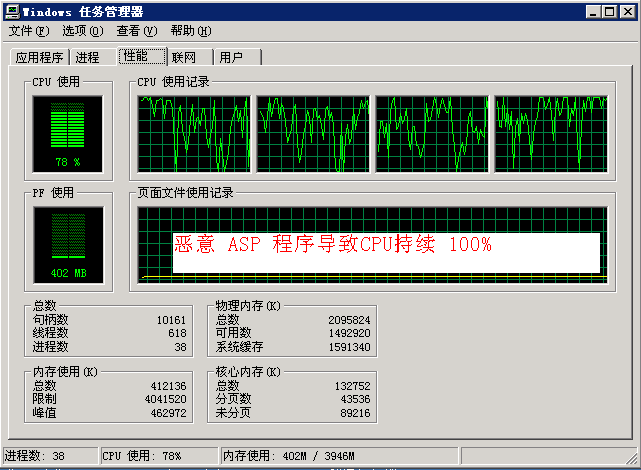Switch to the 应用程序 tab

(x=39, y=58)
